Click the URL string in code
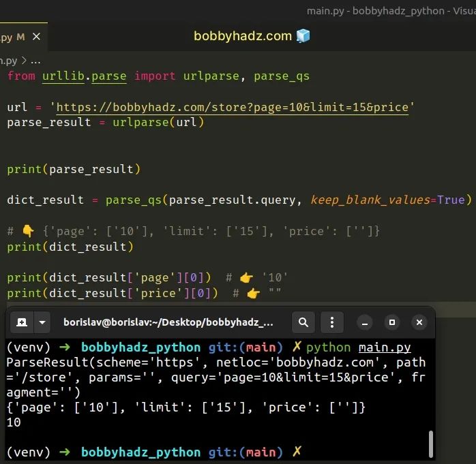Image resolution: width=476 pixels, height=464 pixels. click(x=233, y=108)
